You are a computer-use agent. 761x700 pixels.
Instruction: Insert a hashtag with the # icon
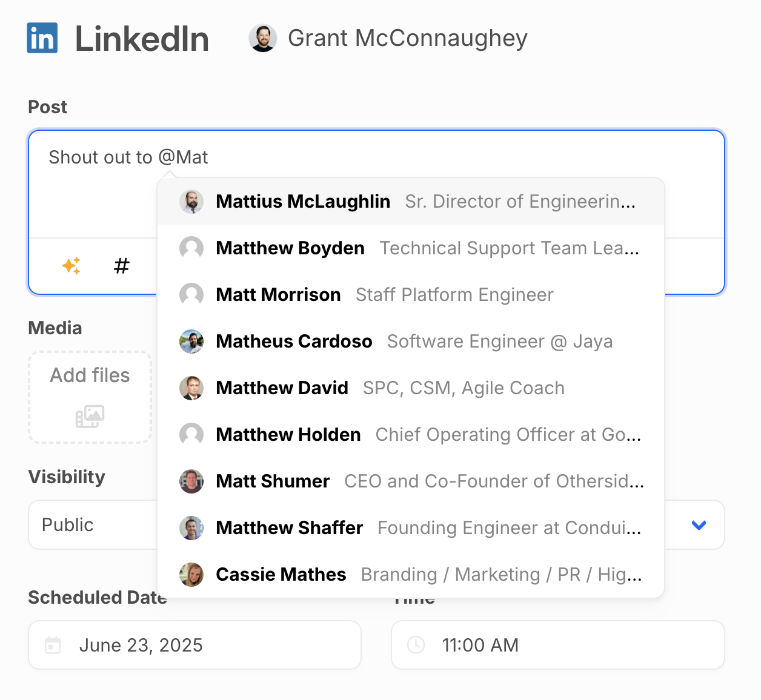(122, 265)
